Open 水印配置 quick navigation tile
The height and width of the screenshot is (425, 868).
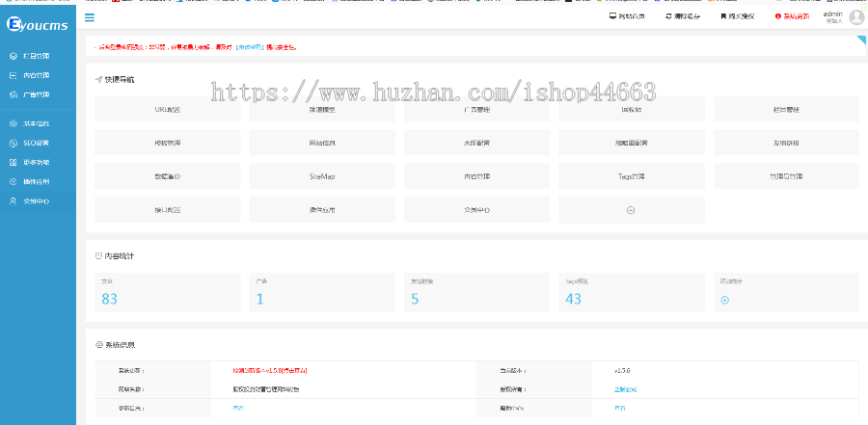tap(476, 143)
